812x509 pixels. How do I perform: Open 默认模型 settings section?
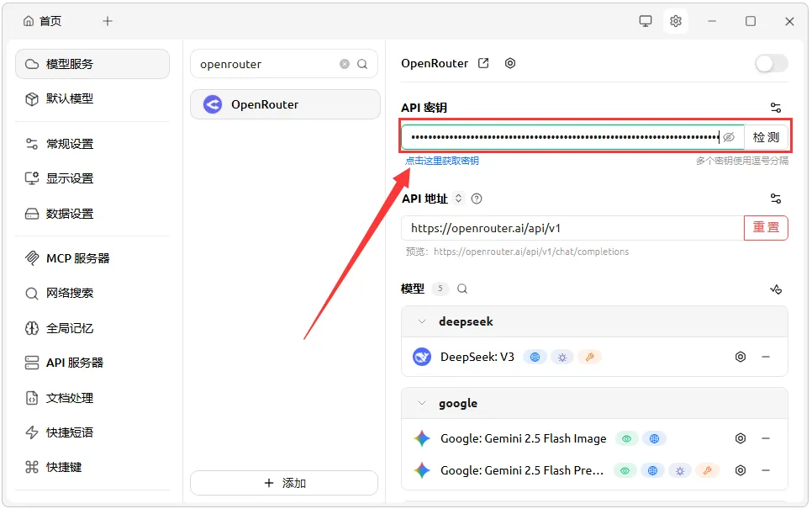coord(92,98)
